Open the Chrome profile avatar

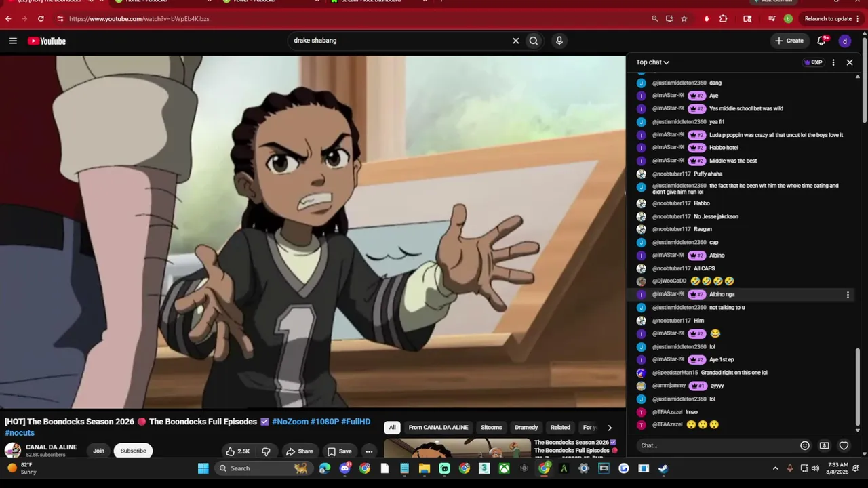click(788, 19)
